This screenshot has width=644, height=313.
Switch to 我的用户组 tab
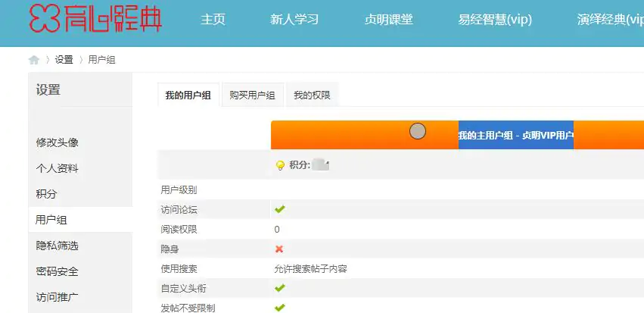click(x=188, y=95)
